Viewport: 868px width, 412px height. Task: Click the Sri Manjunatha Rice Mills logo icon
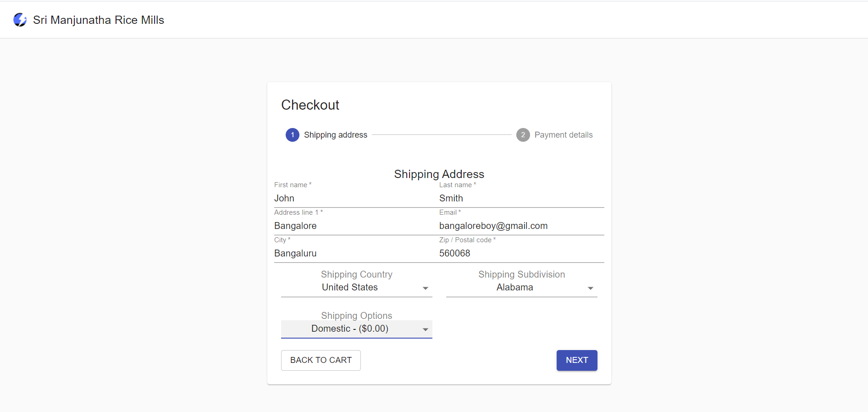[20, 20]
